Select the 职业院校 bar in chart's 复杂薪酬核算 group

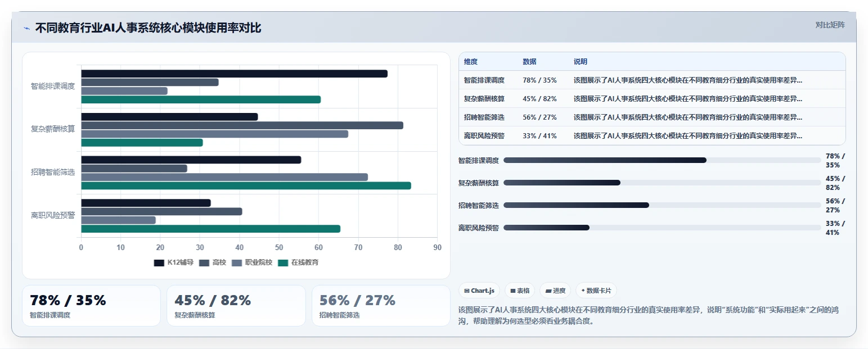pos(214,134)
